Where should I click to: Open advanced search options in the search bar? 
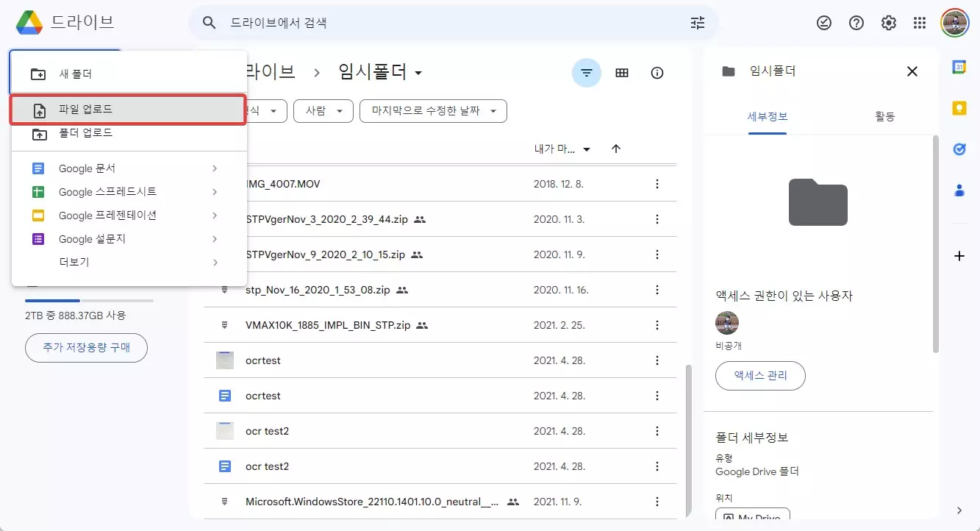click(x=697, y=23)
